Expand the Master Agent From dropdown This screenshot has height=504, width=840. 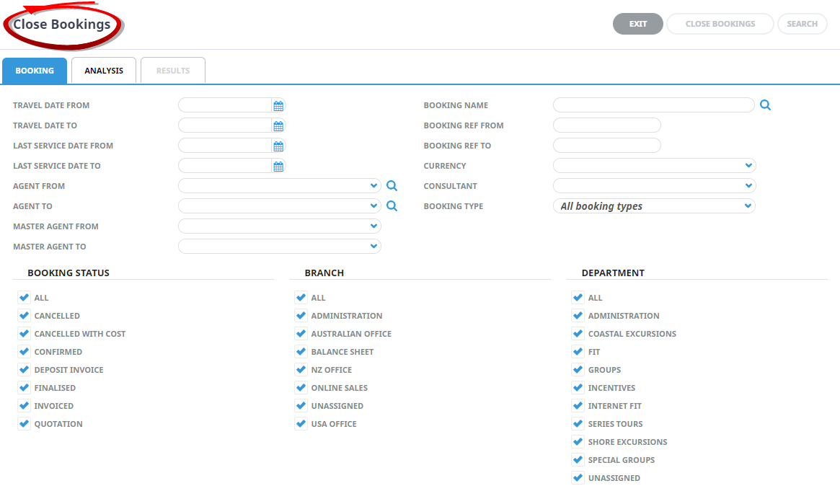click(373, 226)
